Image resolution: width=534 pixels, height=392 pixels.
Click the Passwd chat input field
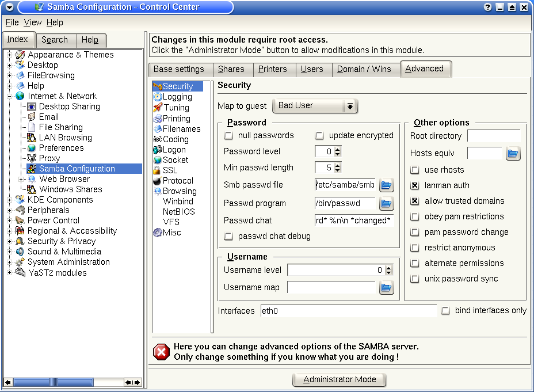point(354,220)
